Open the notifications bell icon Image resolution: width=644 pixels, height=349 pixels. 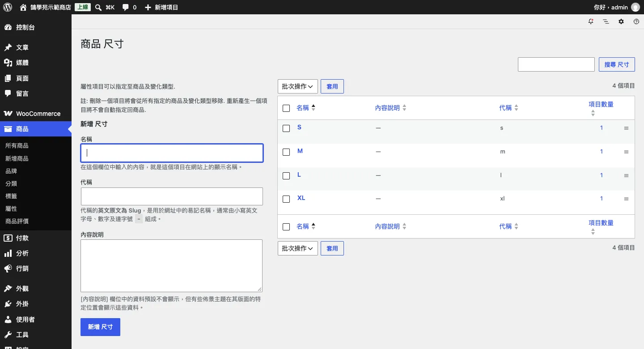point(591,21)
